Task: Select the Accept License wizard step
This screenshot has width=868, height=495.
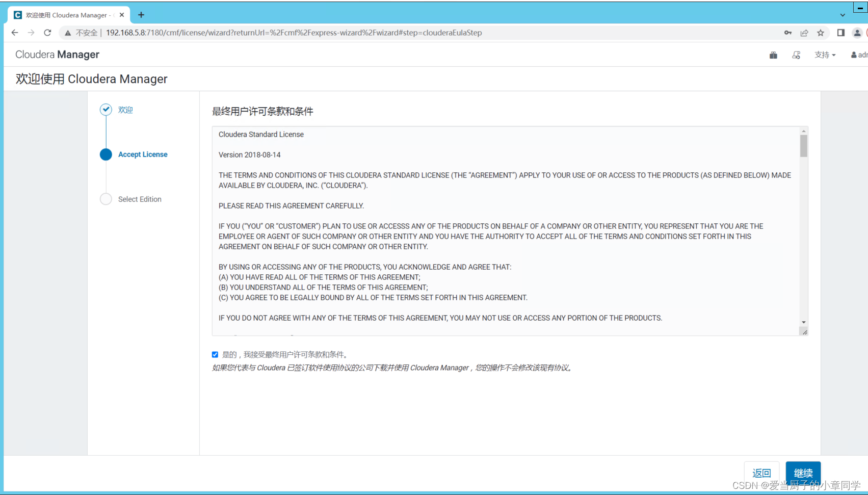Action: [143, 154]
